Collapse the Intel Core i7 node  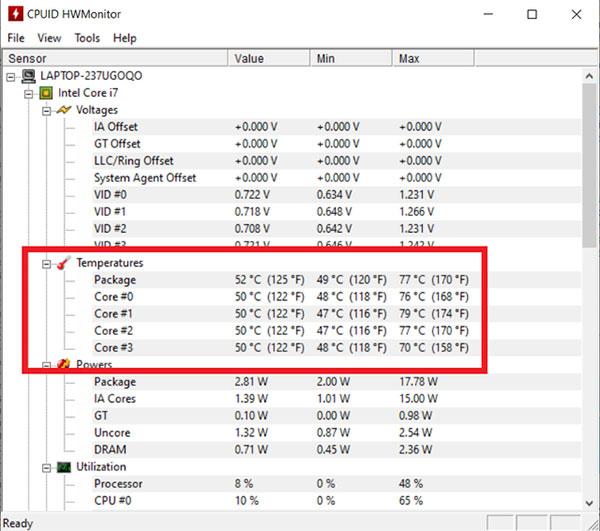(29, 94)
